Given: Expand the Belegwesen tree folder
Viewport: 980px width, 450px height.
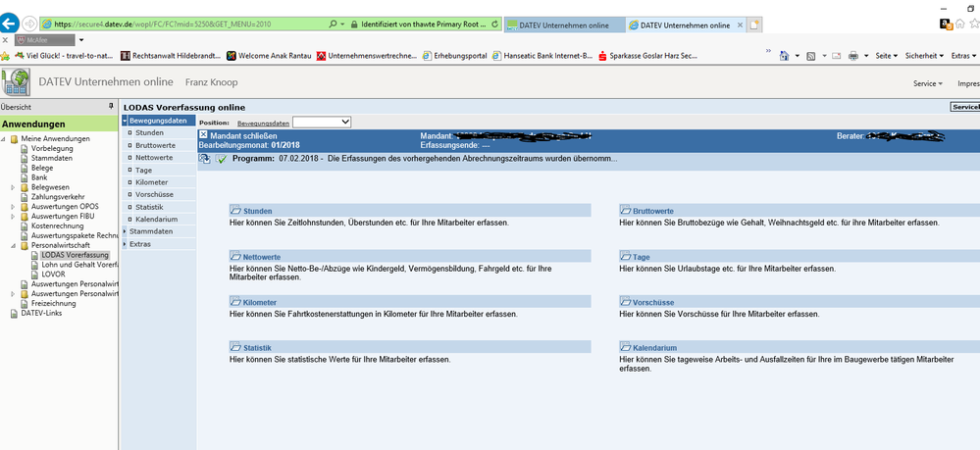Looking at the screenshot, I should [13, 187].
